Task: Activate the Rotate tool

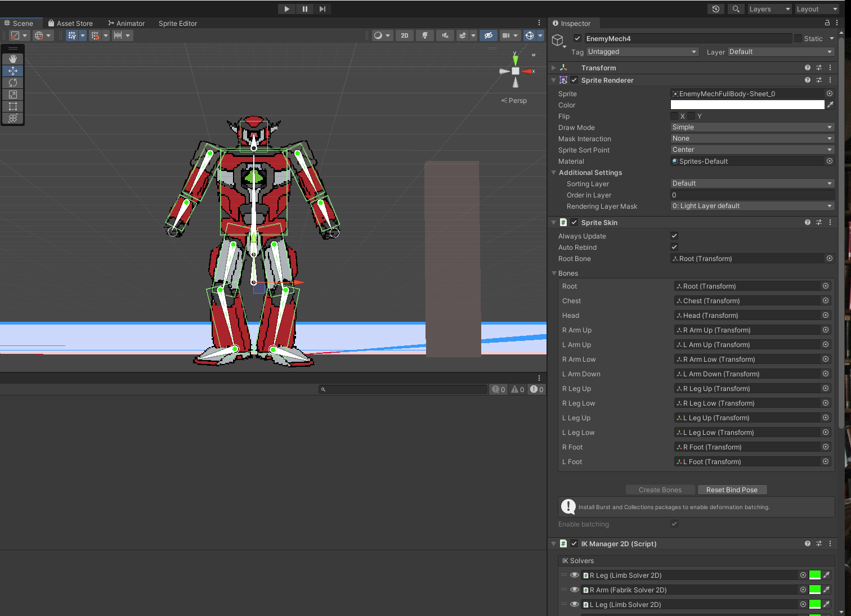Action: click(x=12, y=82)
